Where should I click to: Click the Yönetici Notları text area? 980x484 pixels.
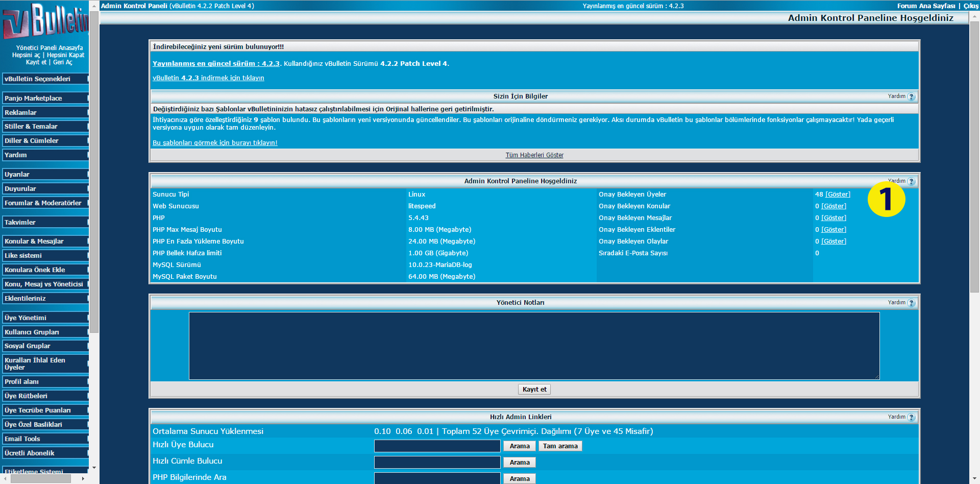(x=534, y=346)
